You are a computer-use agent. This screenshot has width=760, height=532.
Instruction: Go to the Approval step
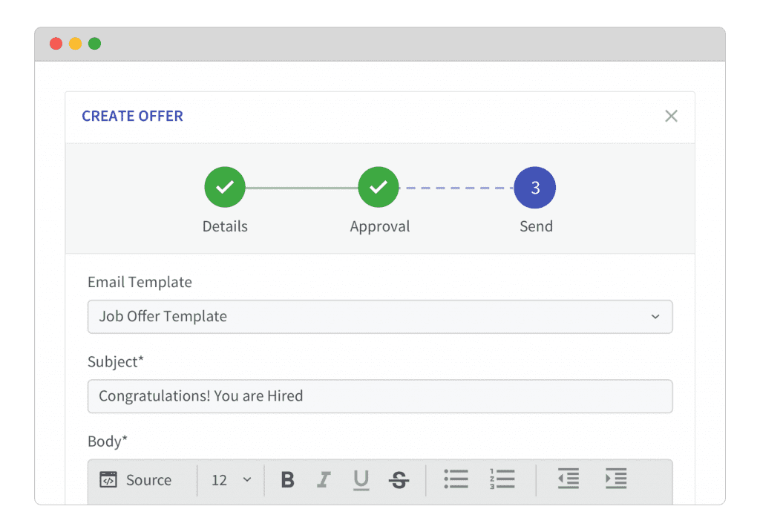[379, 188]
